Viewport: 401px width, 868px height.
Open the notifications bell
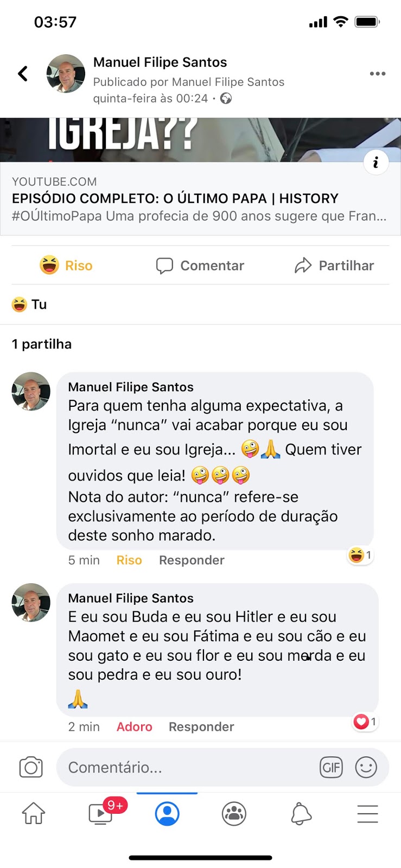(x=301, y=814)
